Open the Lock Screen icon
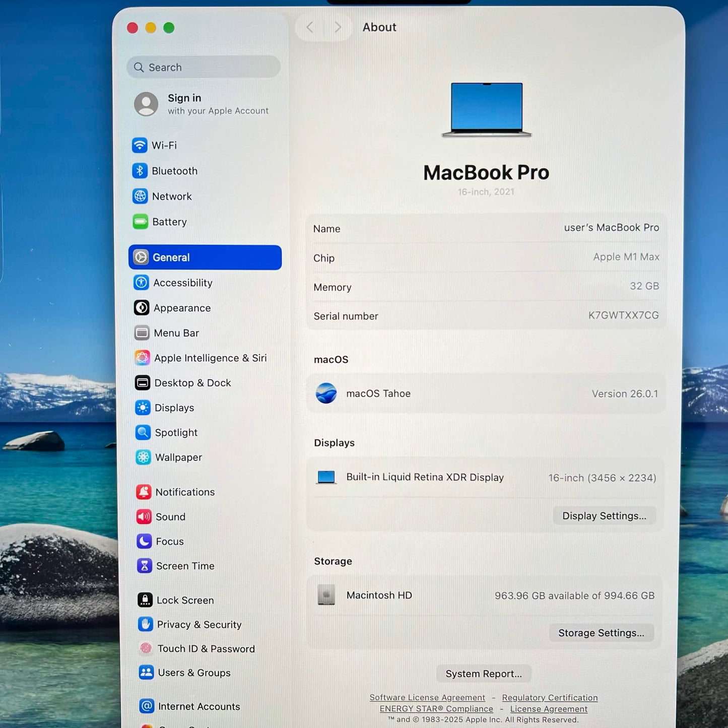Viewport: 728px width, 728px height. 145,600
